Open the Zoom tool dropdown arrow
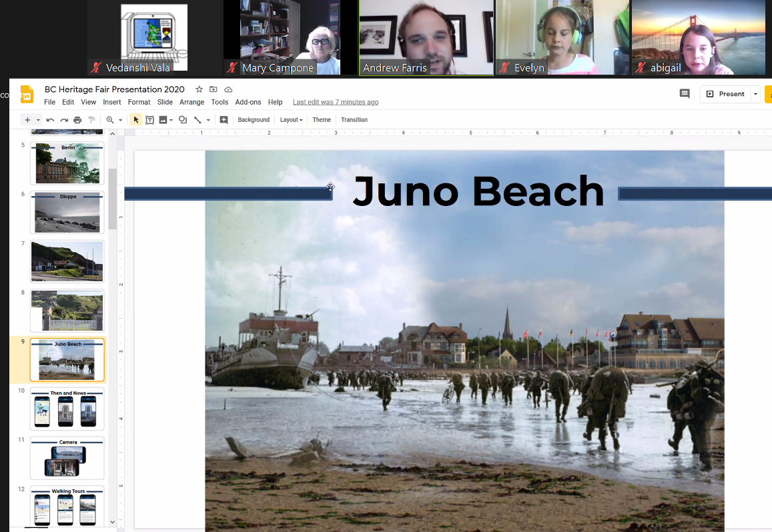The image size is (772, 532). pos(120,120)
